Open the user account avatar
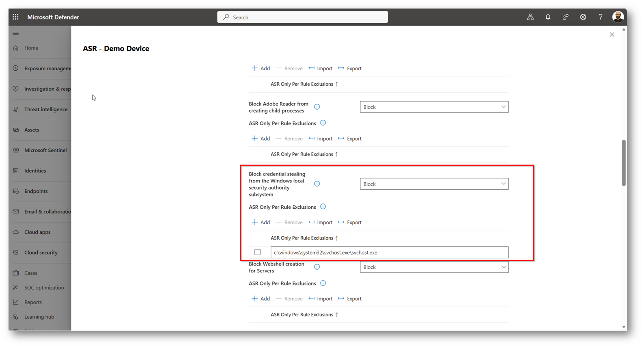644x348 pixels. (x=618, y=17)
